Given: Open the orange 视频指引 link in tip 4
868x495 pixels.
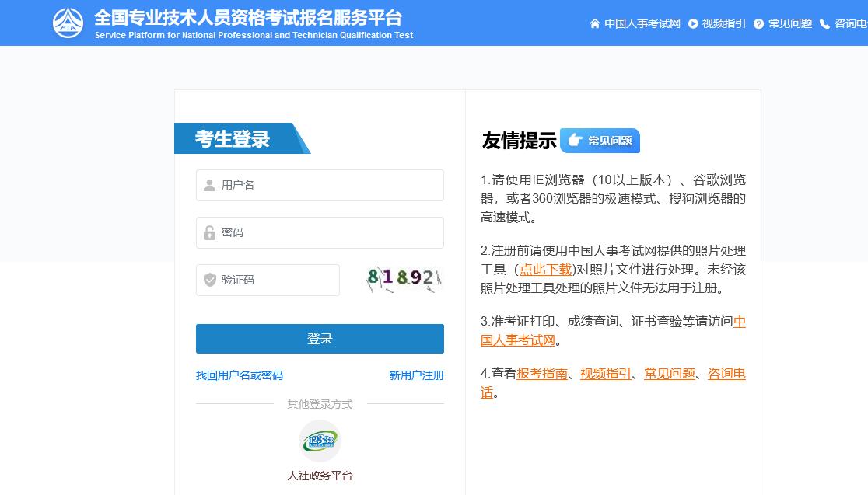Looking at the screenshot, I should click(606, 374).
